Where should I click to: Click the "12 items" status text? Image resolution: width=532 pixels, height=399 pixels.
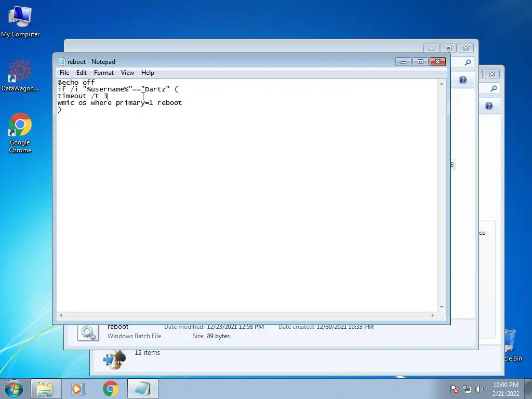(x=147, y=353)
